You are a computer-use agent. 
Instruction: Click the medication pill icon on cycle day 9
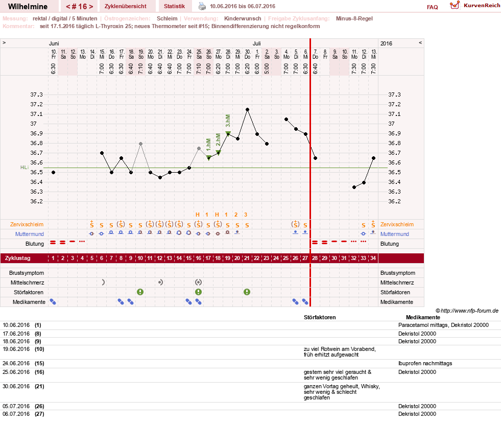[130, 302]
